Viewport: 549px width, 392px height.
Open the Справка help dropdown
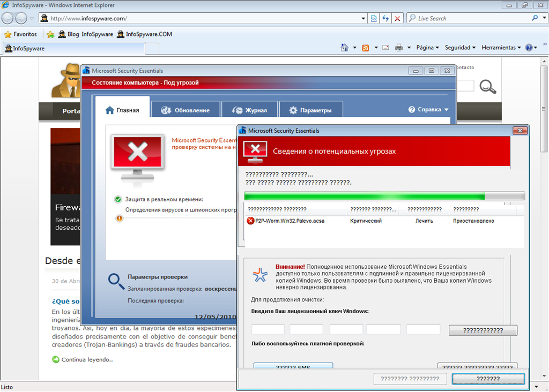428,109
